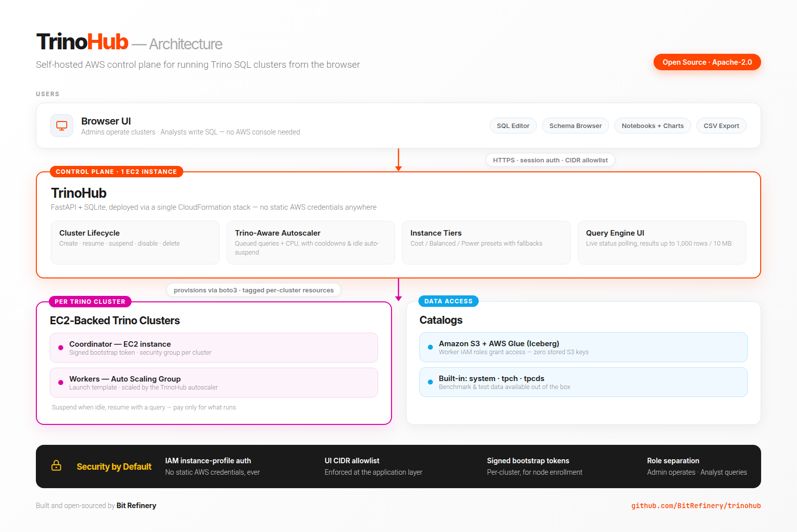797x532 pixels.
Task: Select the Amazon S3 + AWS Glue (Iceberg) row
Action: 583,347
